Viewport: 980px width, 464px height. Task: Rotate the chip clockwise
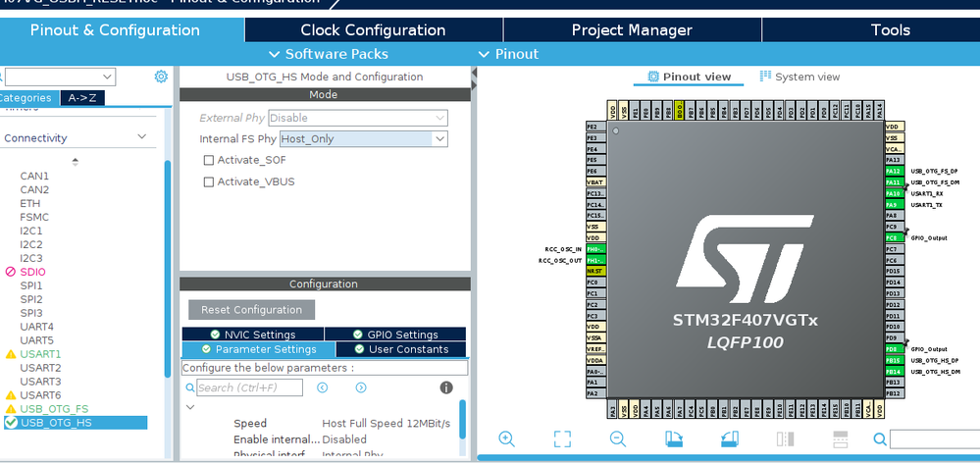tap(674, 439)
